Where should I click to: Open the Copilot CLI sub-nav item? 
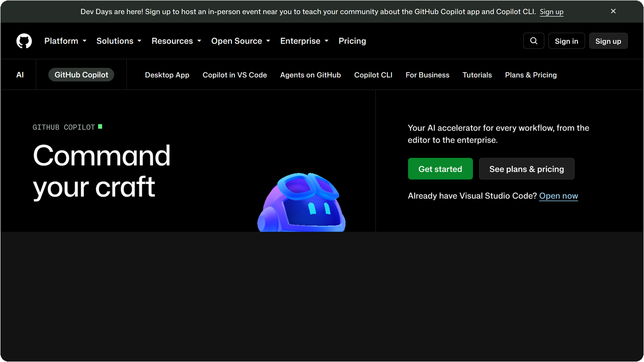(x=373, y=75)
